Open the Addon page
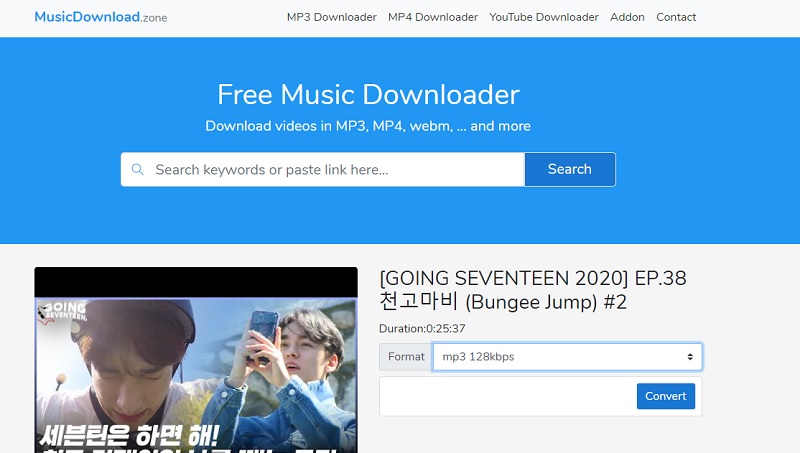800x453 pixels. 627,17
